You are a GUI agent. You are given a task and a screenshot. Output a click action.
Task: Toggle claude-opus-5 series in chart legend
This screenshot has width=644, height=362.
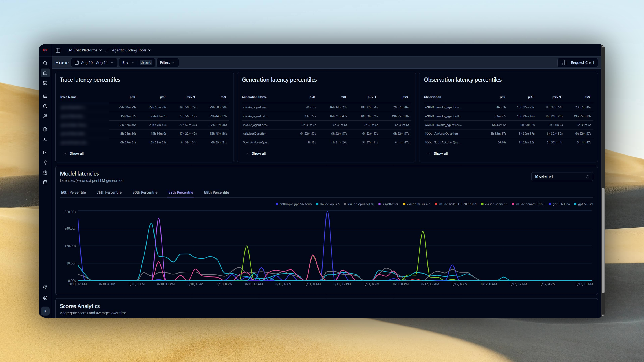(328, 204)
